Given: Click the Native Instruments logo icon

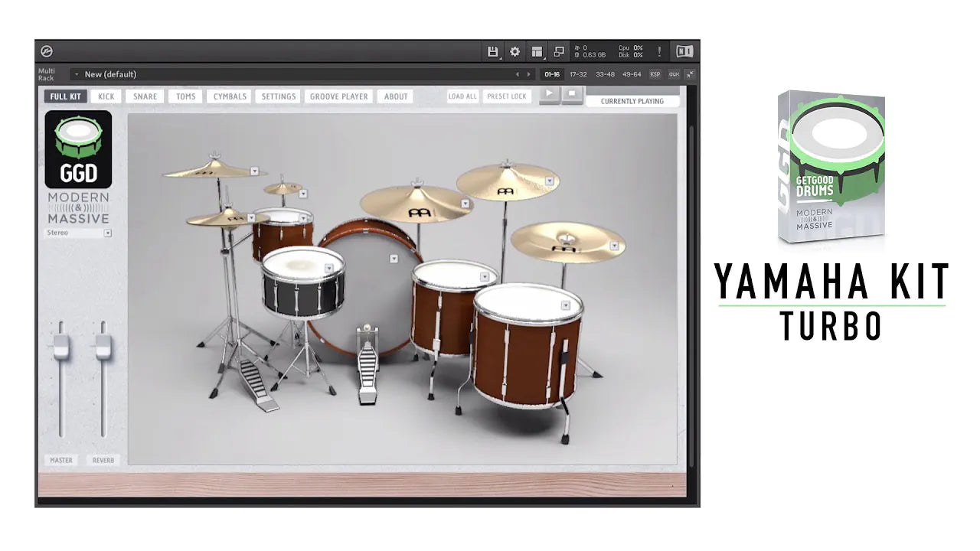Looking at the screenshot, I should point(684,51).
